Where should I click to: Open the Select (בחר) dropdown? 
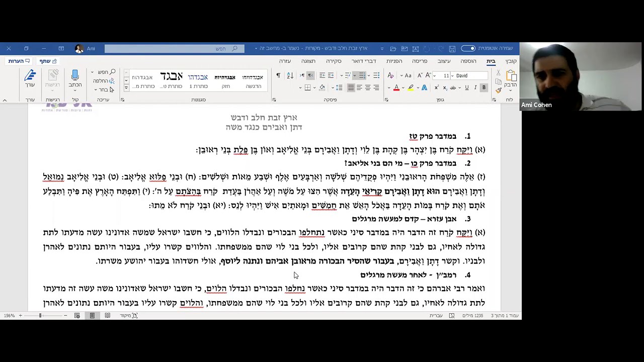(104, 89)
